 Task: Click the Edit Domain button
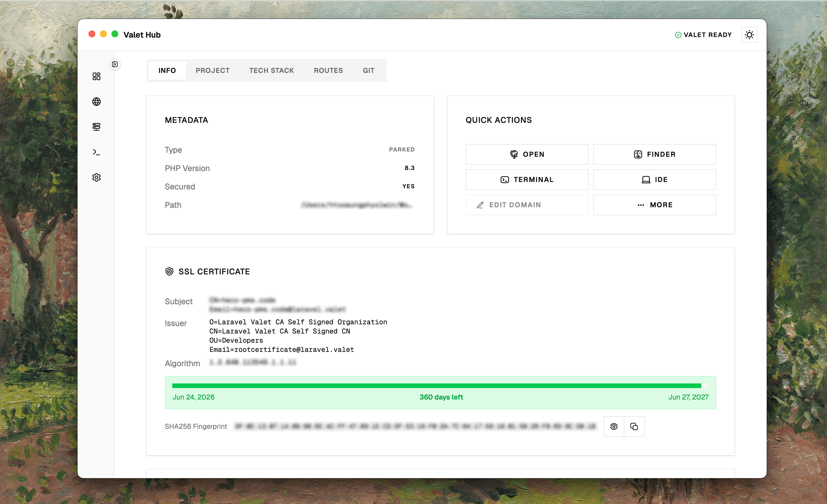click(x=527, y=205)
